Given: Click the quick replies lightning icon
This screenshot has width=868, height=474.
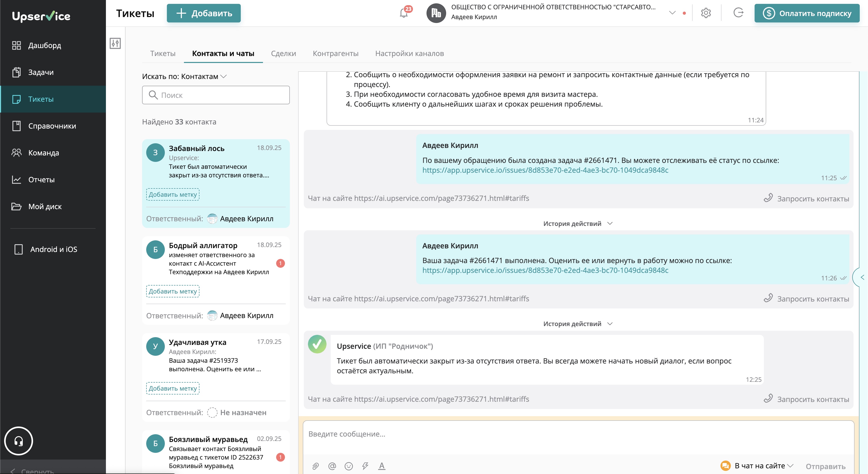Looking at the screenshot, I should pyautogui.click(x=365, y=466).
